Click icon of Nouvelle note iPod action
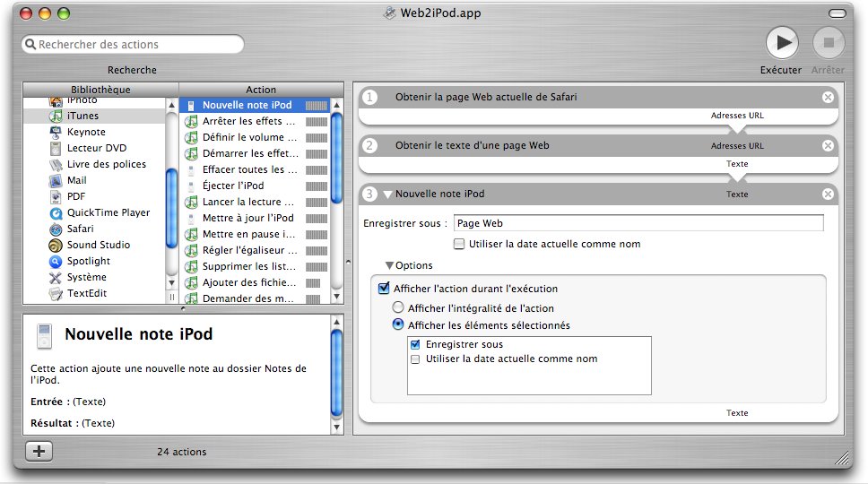 tap(191, 105)
